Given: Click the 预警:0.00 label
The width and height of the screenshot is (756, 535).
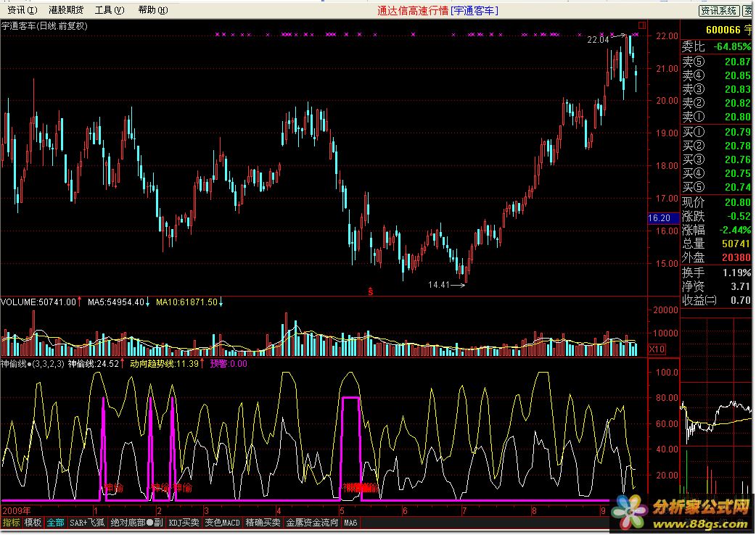Looking at the screenshot, I should (x=229, y=364).
